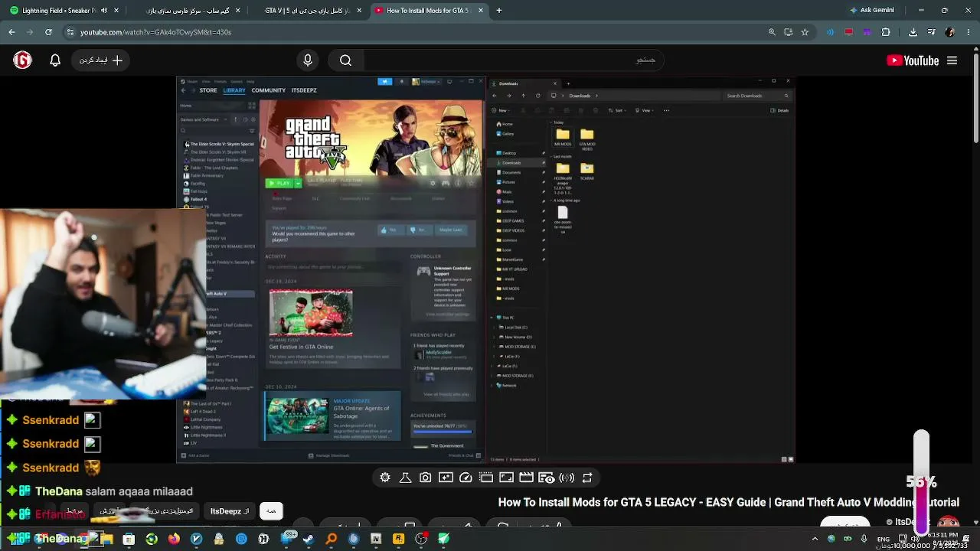The height and width of the screenshot is (551, 980).
Task: Open Chrome extensions puzzle icon
Action: pos(886,32)
